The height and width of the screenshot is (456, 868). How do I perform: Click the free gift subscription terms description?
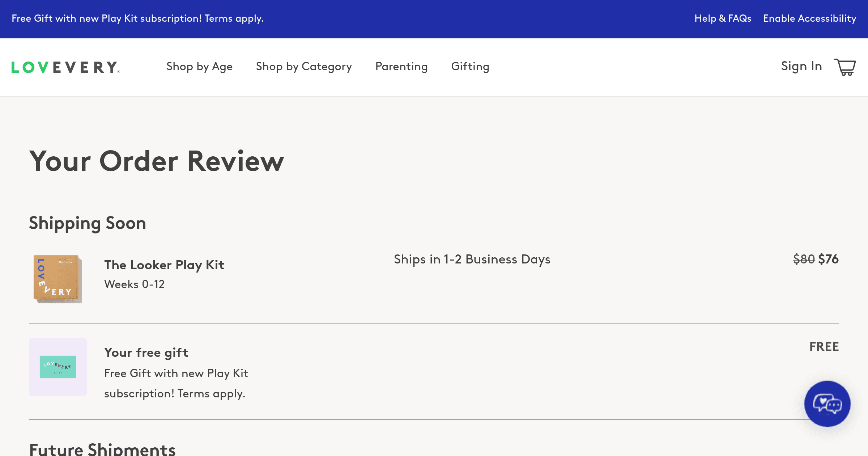click(x=176, y=384)
